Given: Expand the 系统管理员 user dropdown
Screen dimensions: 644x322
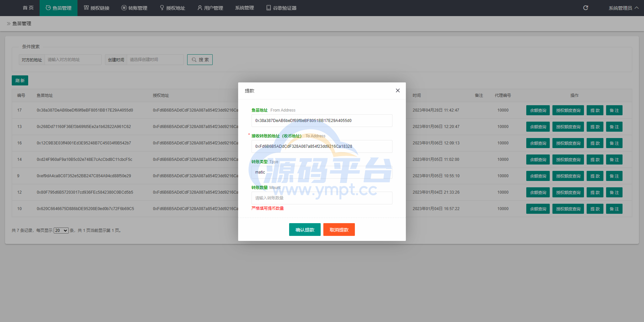Looking at the screenshot, I should point(623,8).
